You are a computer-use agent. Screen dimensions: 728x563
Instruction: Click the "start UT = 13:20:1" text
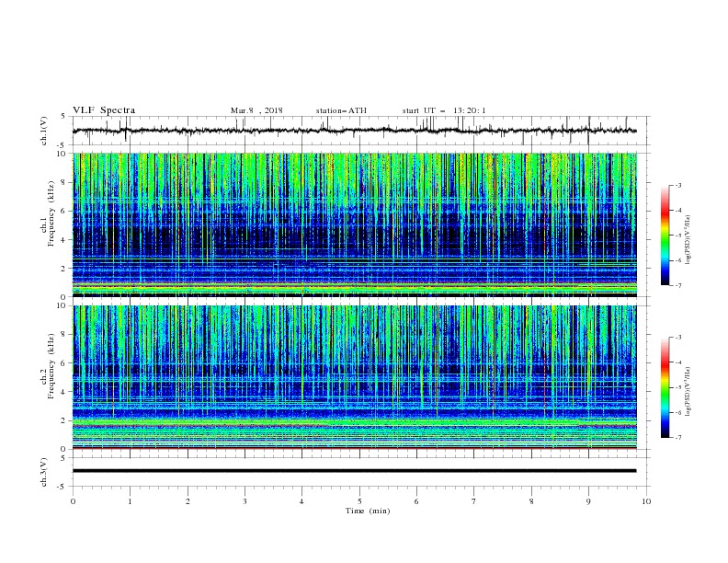pyautogui.click(x=444, y=110)
